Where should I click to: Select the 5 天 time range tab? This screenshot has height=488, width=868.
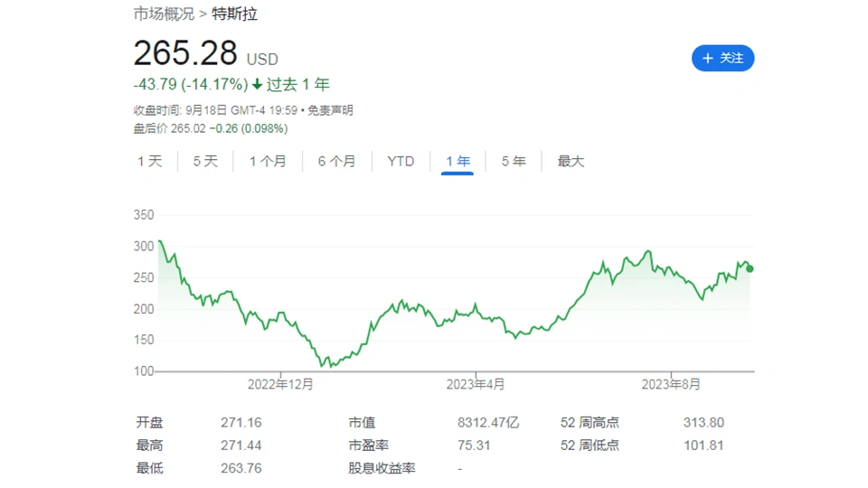coord(205,162)
